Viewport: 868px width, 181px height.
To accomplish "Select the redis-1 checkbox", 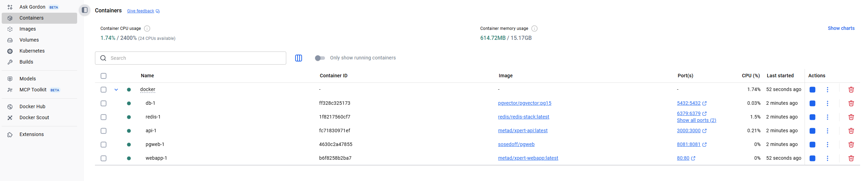I will [x=104, y=117].
